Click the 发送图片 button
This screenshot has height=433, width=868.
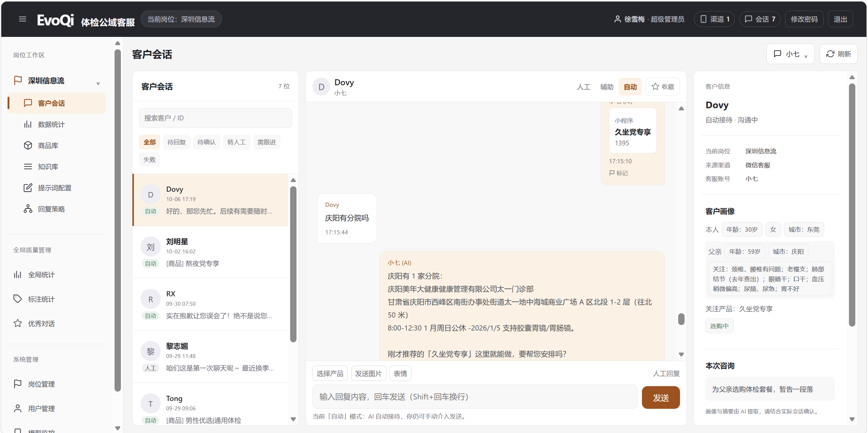(x=368, y=373)
